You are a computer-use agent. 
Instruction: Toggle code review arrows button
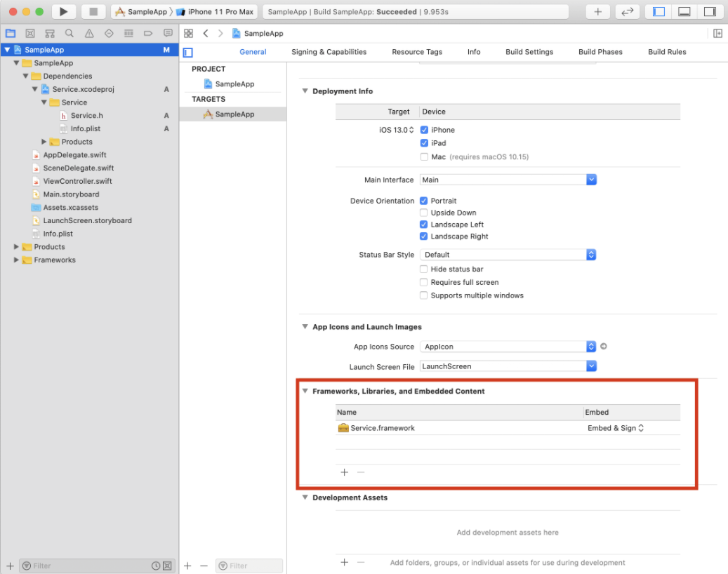[x=627, y=12]
